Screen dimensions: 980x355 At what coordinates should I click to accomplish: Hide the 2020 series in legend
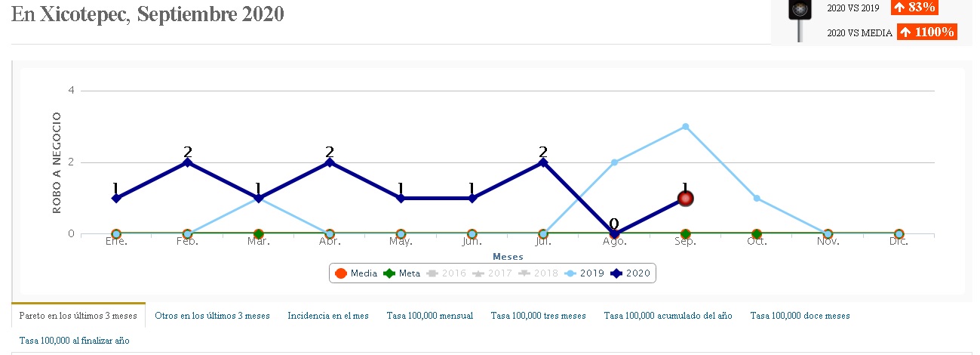(631, 273)
